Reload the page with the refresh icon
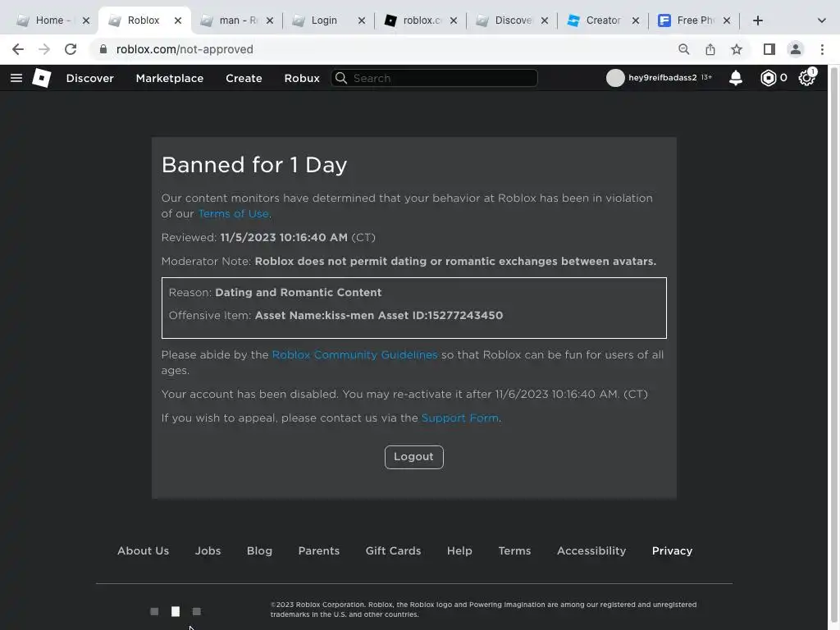840x630 pixels. (71, 49)
